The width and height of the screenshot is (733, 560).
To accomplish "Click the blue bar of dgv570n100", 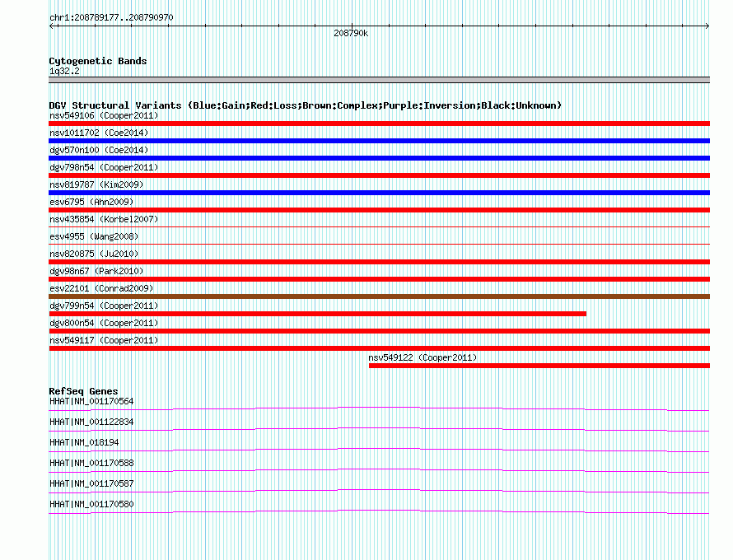I will (379, 158).
